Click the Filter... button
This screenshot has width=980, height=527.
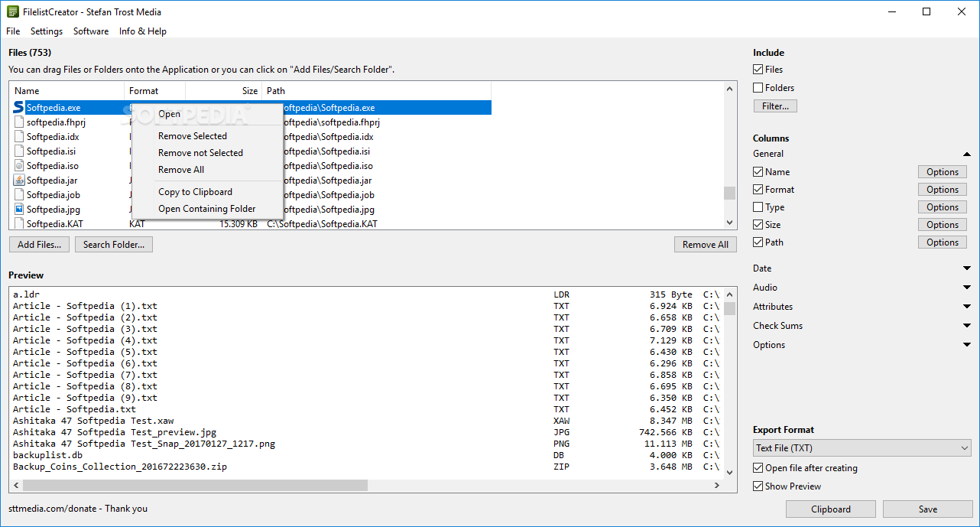tap(775, 106)
